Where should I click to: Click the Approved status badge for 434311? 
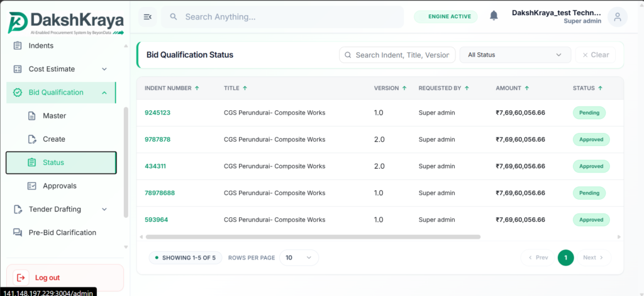tap(591, 166)
